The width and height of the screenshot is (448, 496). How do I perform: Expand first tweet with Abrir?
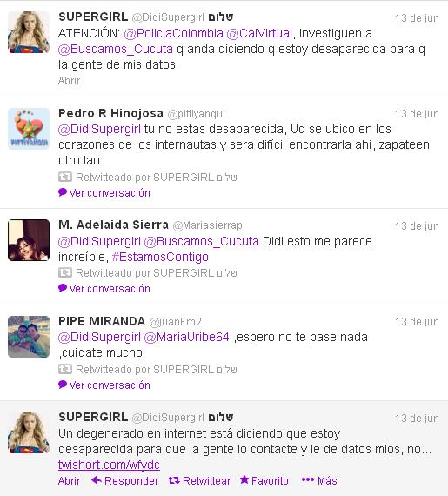pyautogui.click(x=69, y=81)
